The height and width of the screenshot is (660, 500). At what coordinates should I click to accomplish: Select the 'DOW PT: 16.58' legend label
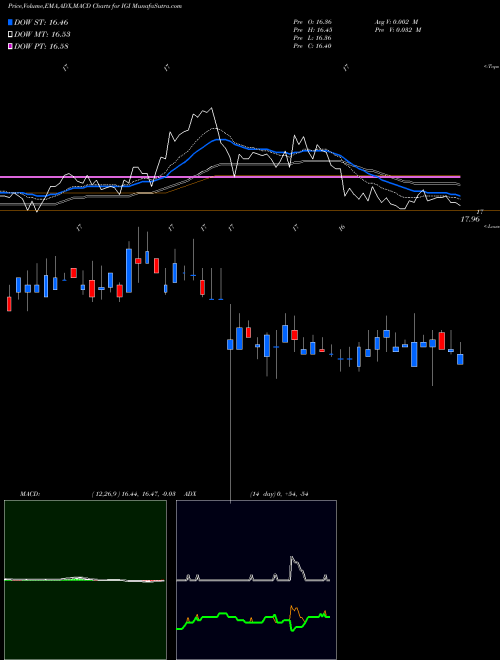coord(41,46)
